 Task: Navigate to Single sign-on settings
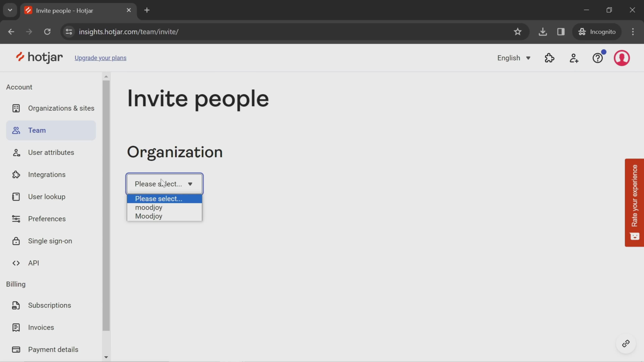click(x=50, y=241)
